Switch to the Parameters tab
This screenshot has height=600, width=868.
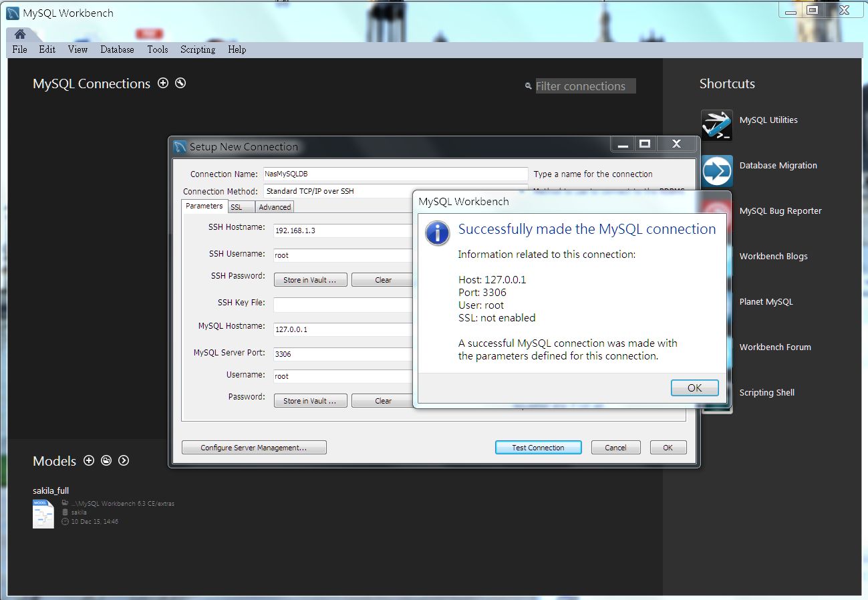(204, 206)
